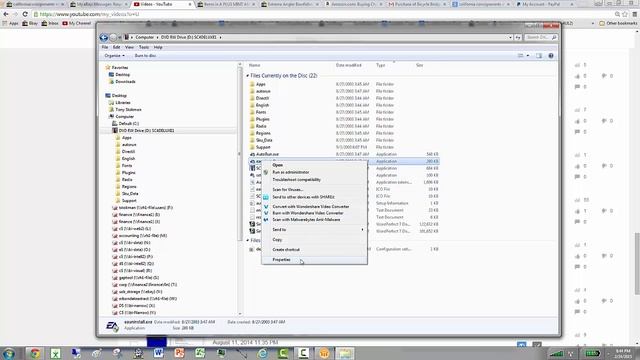
Task: Open the Help question-mark icon in Explorer
Action: click(551, 56)
